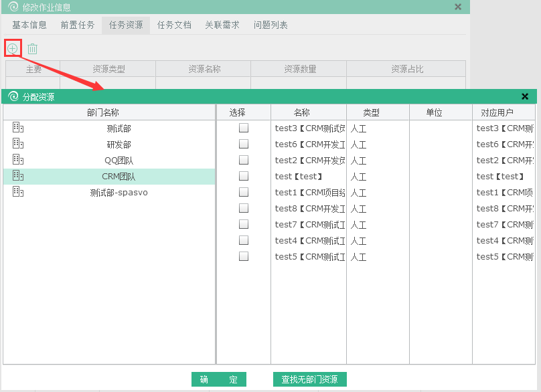Enable the checkbox for test8 resource
The image size is (541, 392).
[244, 208]
